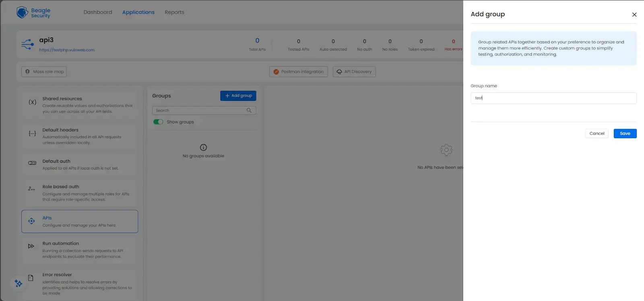Click the api3 API icon
The height and width of the screenshot is (301, 644).
coord(27,44)
